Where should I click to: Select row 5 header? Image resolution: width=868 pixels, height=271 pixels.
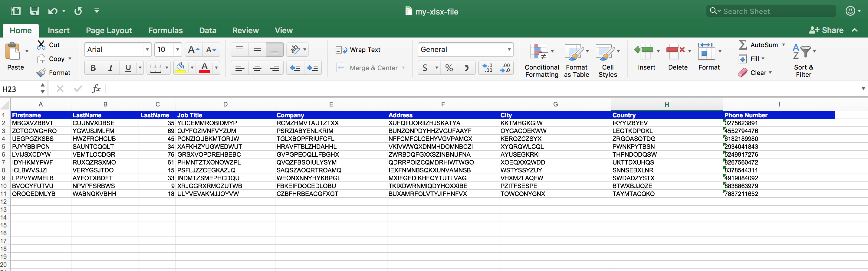click(3, 146)
